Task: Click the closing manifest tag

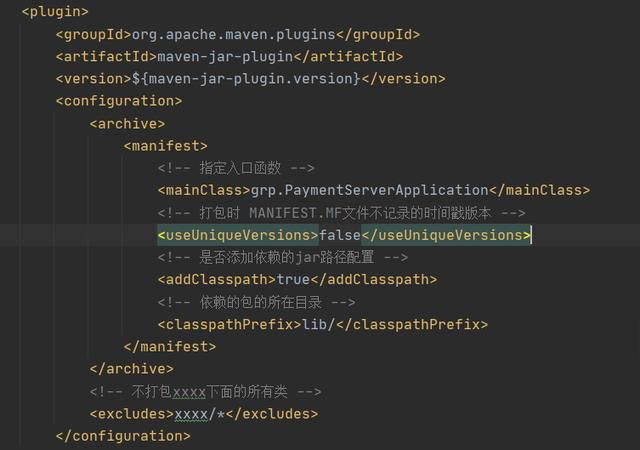Action: 170,347
